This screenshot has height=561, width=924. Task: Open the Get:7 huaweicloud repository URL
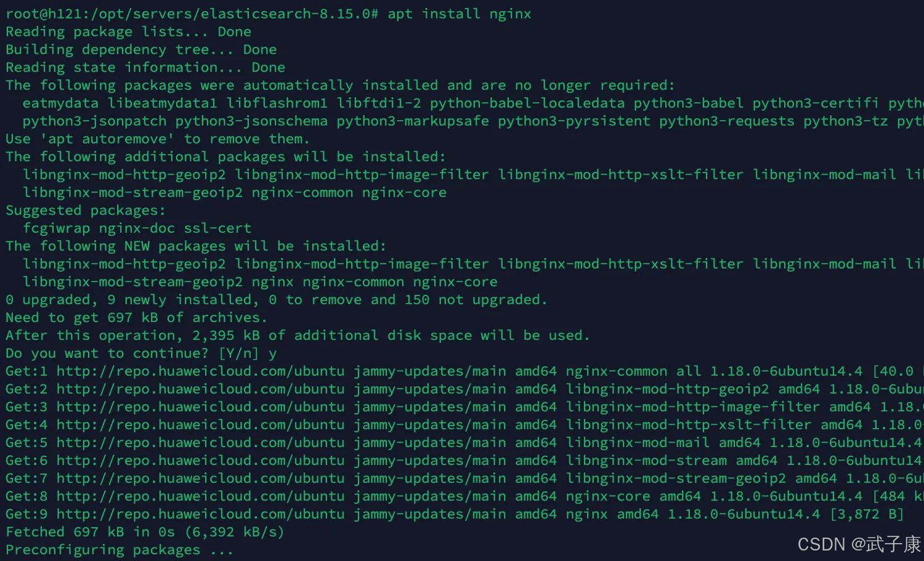click(x=200, y=478)
